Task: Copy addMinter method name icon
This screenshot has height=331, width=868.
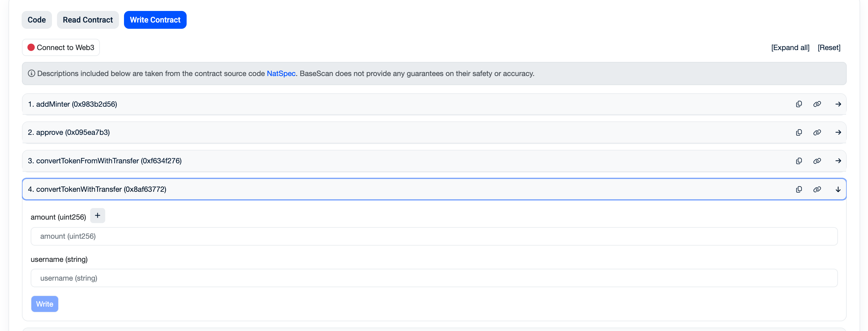Action: pyautogui.click(x=798, y=104)
